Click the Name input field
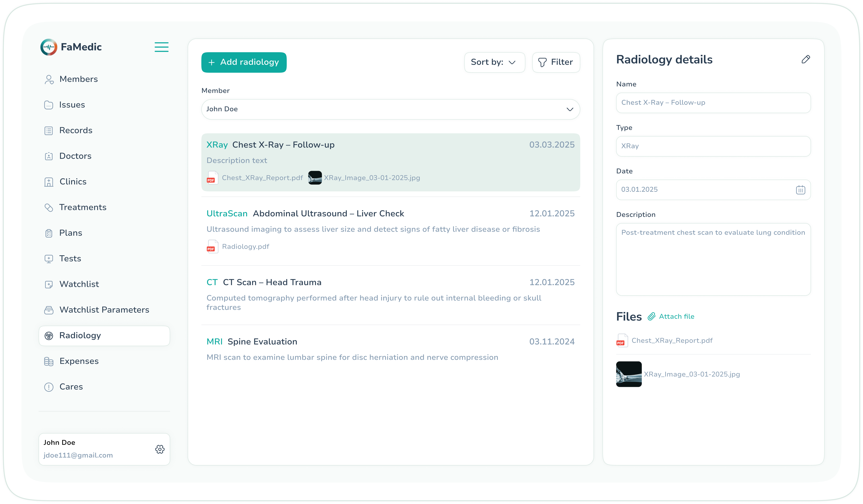 713,103
